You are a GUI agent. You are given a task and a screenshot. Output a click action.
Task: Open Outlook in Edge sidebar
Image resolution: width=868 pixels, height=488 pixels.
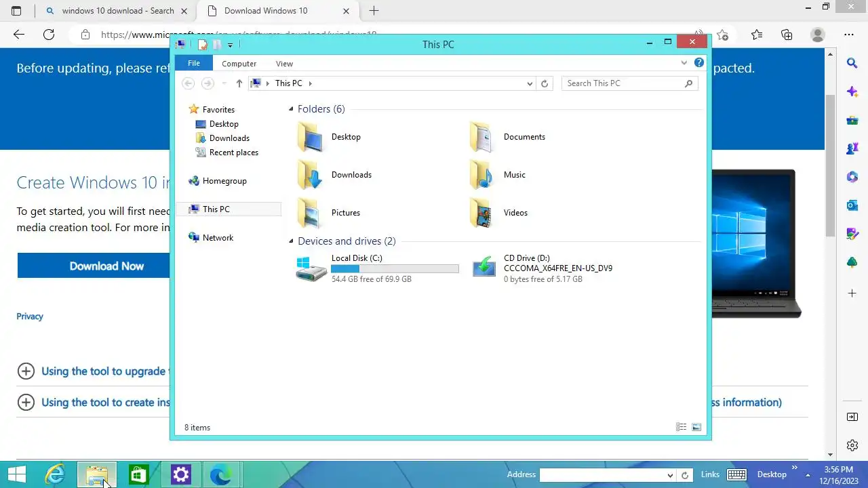(852, 205)
